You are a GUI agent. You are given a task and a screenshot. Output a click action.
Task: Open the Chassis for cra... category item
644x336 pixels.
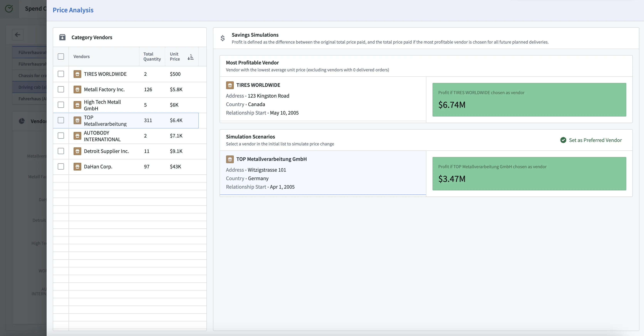point(32,76)
